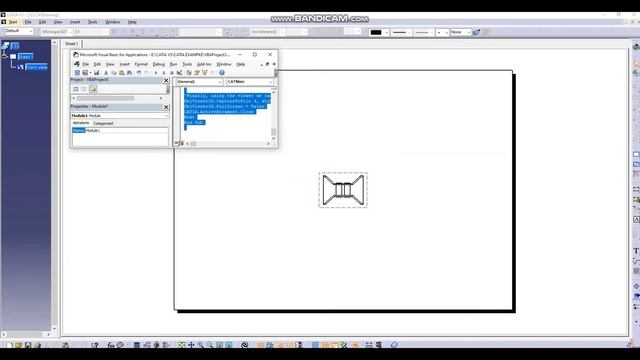Screen dimensions: 640x360
Task: Switch to the Alphabetic properties tab
Action: point(81,123)
